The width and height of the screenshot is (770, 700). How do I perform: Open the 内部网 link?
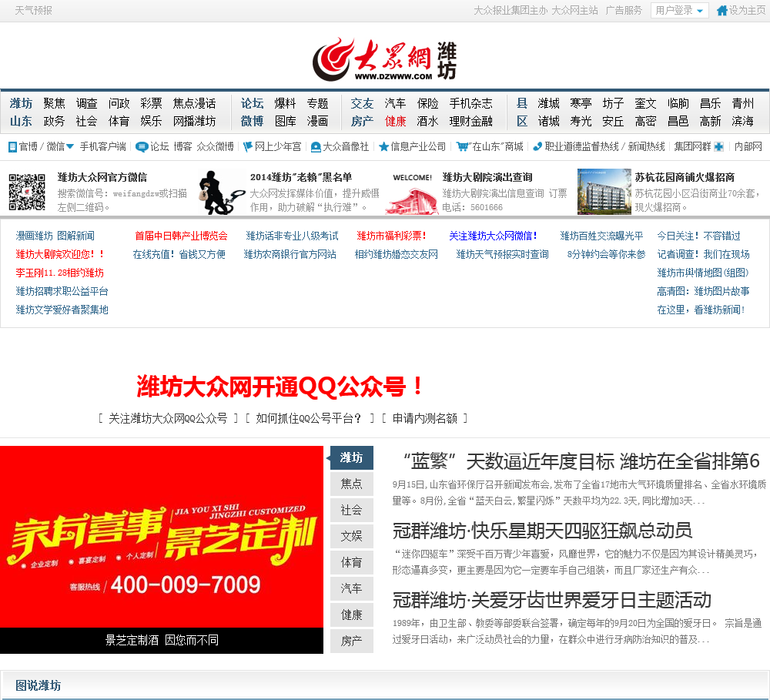tap(748, 146)
